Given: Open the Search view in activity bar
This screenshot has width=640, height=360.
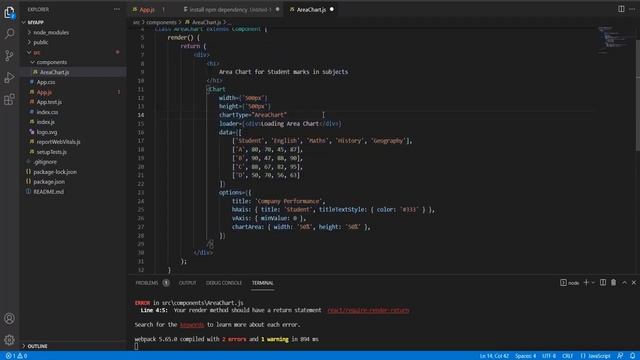Looking at the screenshot, I should [x=9, y=33].
